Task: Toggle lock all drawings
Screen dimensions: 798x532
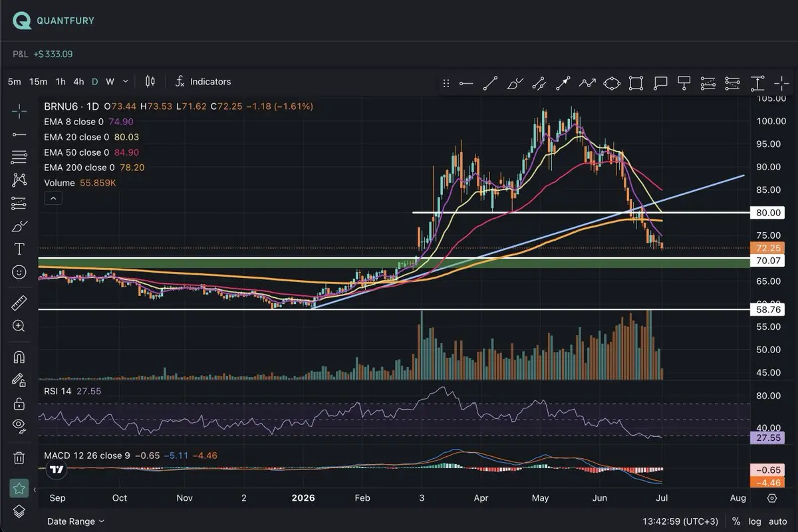Action: [x=19, y=403]
